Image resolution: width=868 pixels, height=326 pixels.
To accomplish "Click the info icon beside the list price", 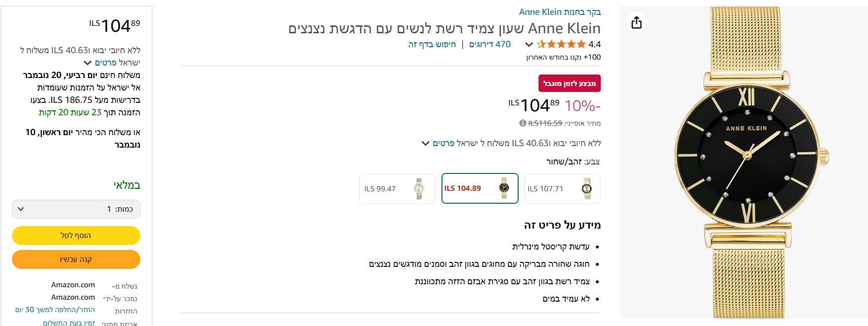I will 523,123.
